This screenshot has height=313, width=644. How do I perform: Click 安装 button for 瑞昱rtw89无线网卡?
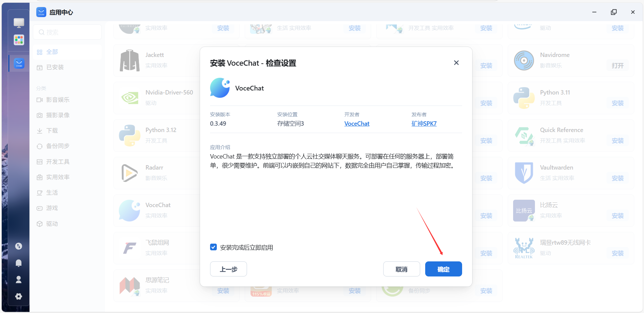point(617,253)
